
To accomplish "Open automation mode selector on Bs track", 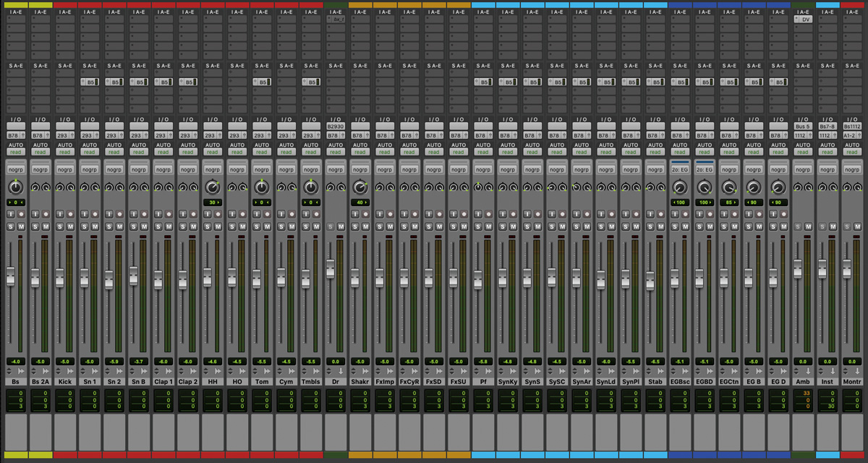I will (x=16, y=152).
